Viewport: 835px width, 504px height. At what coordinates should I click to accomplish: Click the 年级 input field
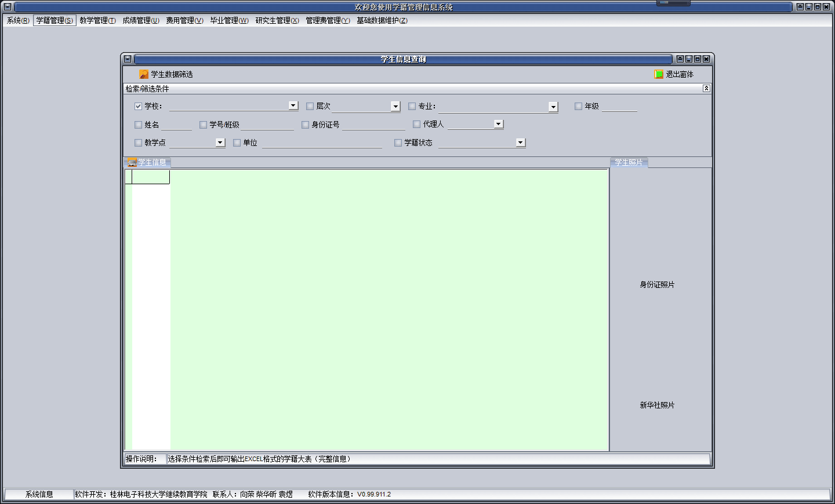click(619, 107)
